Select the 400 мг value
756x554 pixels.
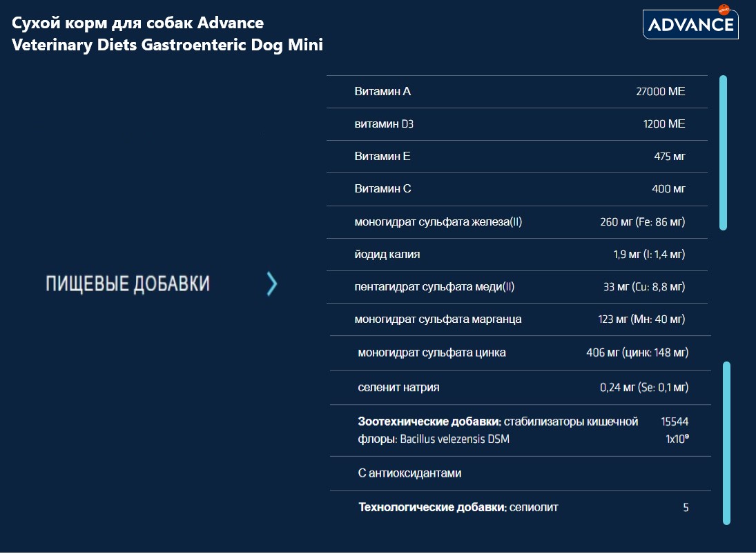[668, 189]
